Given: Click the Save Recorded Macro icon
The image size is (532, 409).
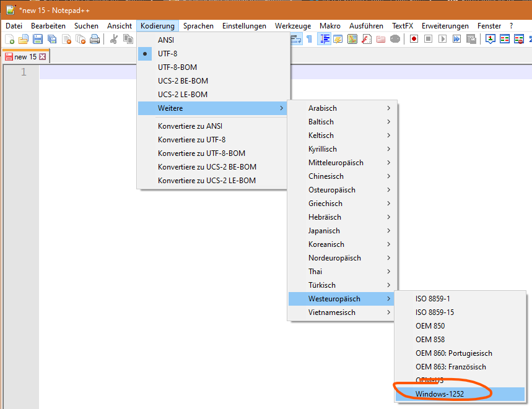Looking at the screenshot, I should [471, 40].
